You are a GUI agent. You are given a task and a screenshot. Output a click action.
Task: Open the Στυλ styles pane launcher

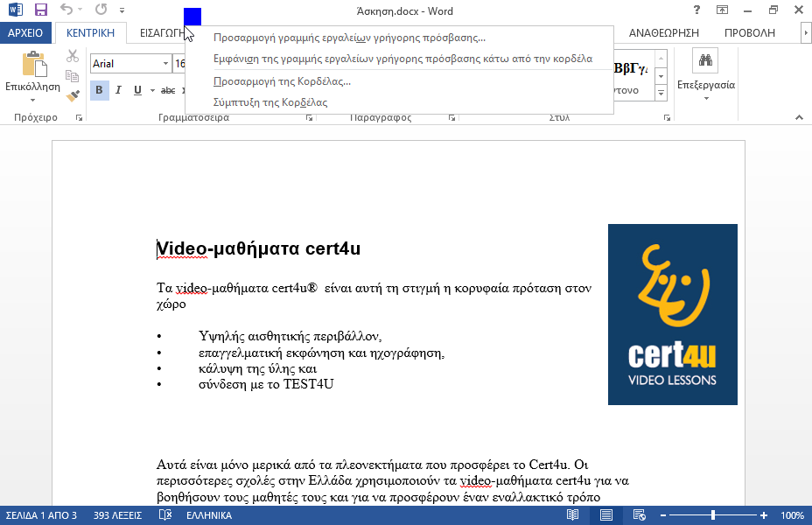pyautogui.click(x=667, y=118)
